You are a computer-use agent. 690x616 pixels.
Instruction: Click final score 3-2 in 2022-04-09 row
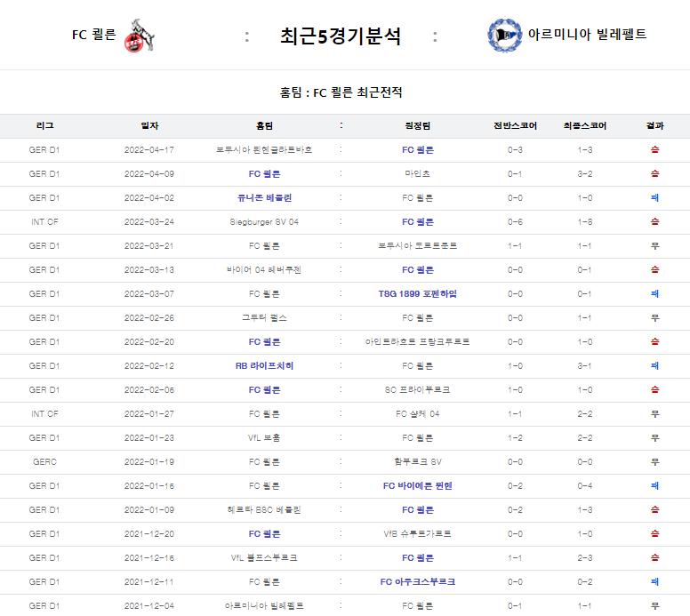tap(585, 174)
